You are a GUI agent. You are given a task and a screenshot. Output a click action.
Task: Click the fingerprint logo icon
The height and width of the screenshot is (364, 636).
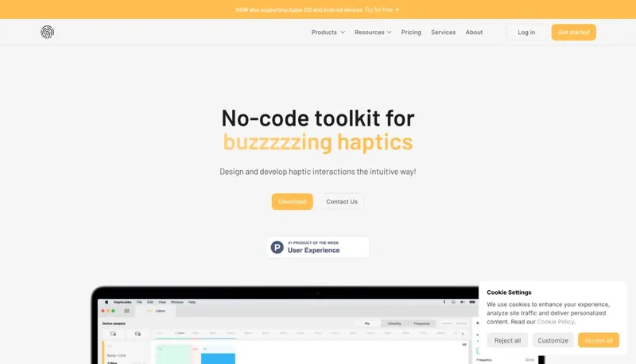pyautogui.click(x=47, y=32)
